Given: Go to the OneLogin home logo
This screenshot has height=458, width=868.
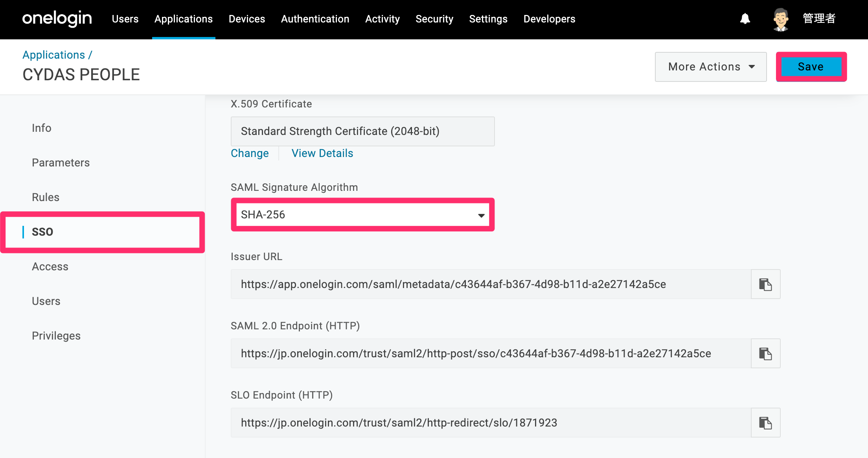Looking at the screenshot, I should tap(57, 18).
